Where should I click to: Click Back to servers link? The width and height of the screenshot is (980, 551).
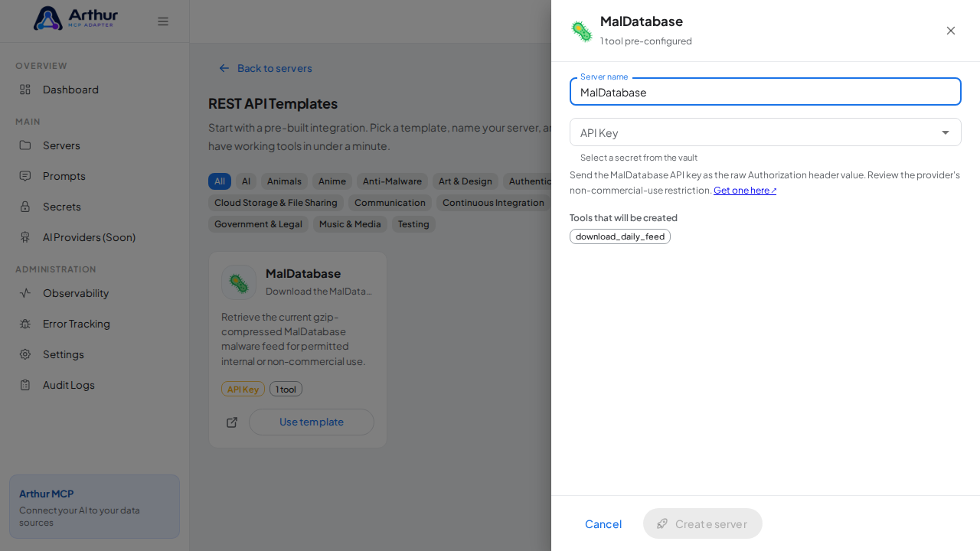266,68
